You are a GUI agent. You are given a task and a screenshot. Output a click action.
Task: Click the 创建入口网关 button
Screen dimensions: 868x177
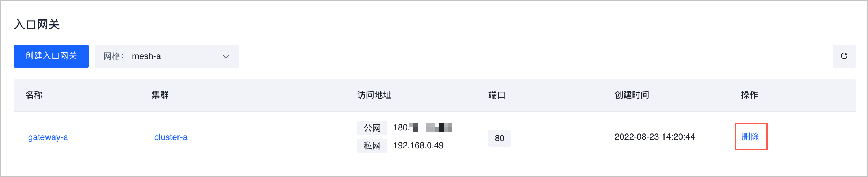tap(51, 56)
